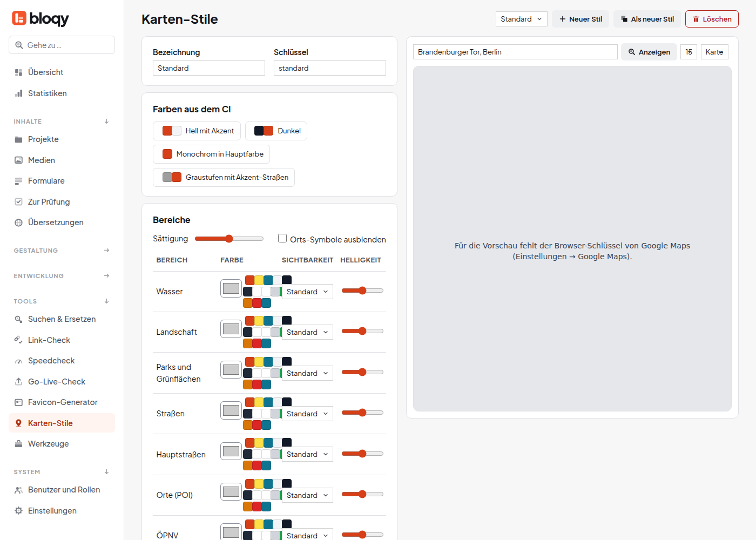Open Benutzer und Rollen users icon

(18, 490)
